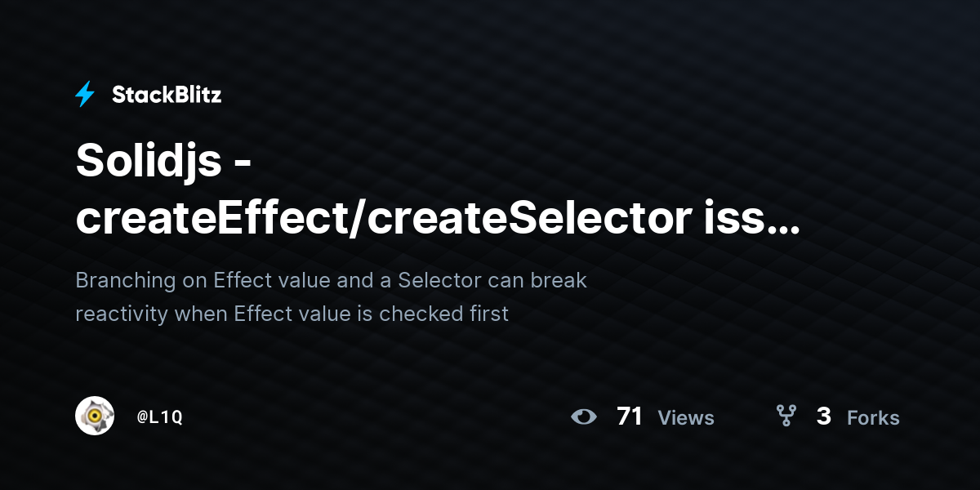Click the eye views icon

[584, 416]
